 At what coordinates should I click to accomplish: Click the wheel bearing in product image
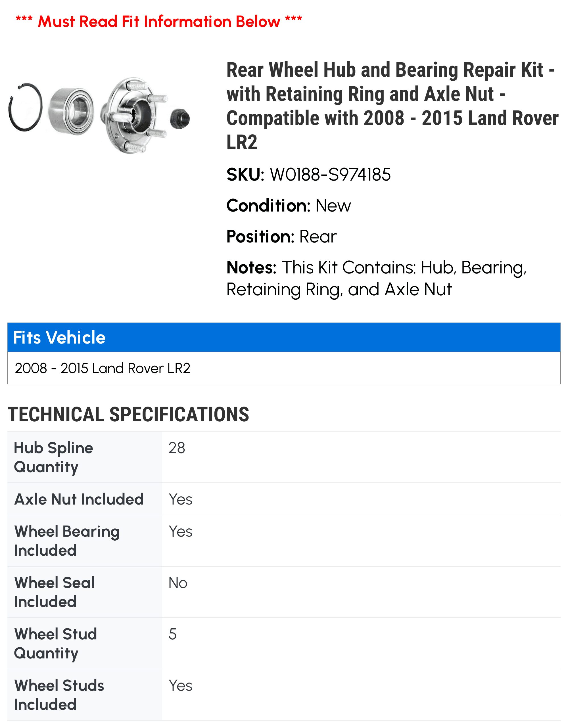(x=71, y=111)
